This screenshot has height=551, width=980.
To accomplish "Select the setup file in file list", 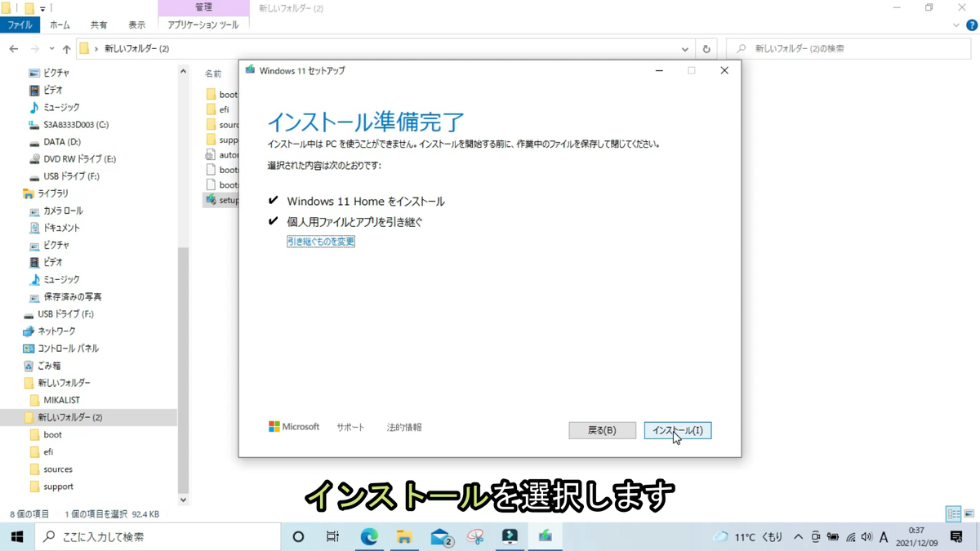I will point(221,200).
